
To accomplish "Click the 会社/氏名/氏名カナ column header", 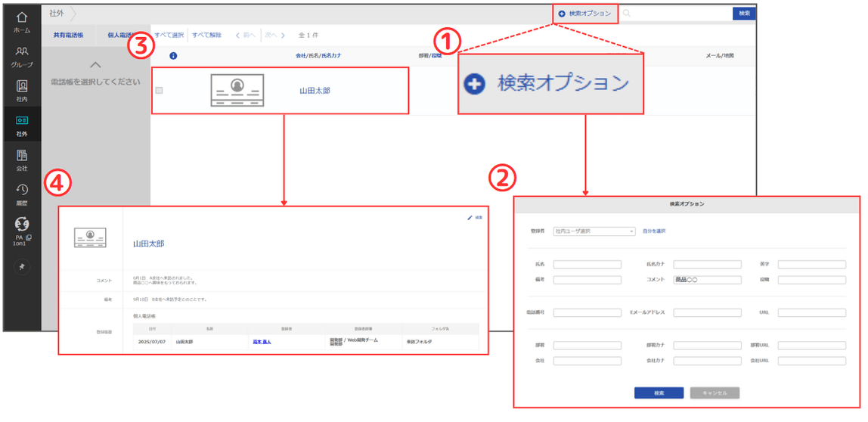I will 319,56.
